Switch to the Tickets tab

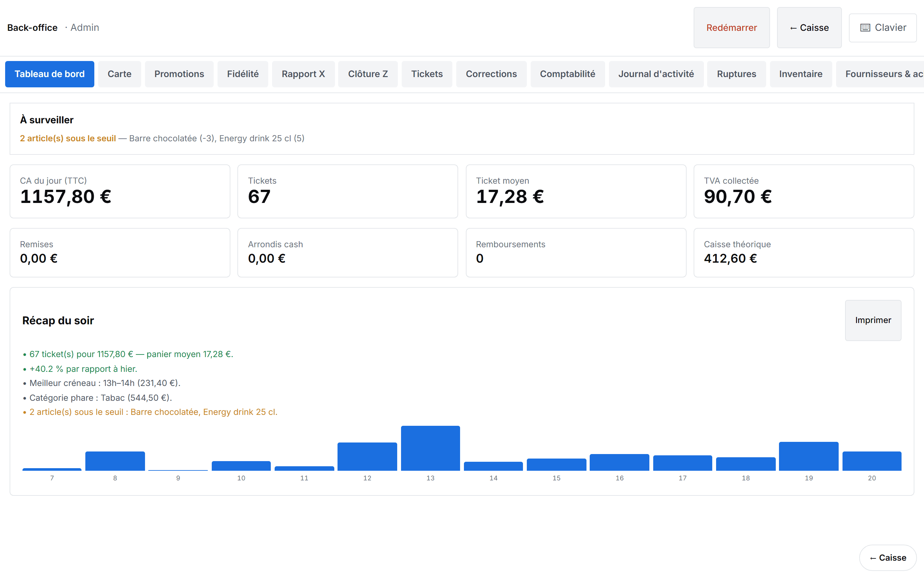[427, 74]
